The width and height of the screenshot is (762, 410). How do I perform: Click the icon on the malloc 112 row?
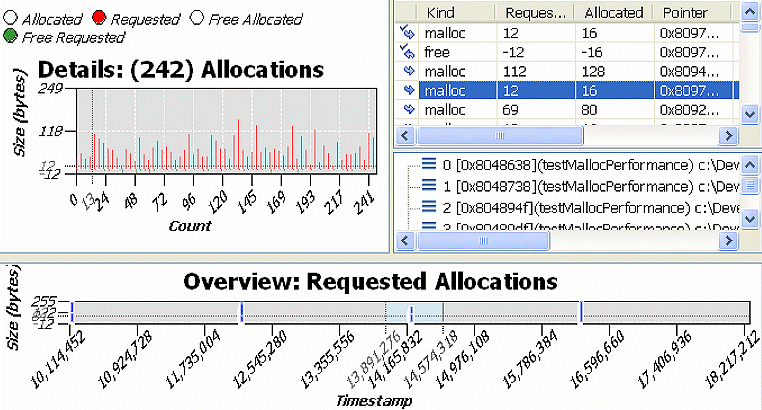click(x=407, y=71)
